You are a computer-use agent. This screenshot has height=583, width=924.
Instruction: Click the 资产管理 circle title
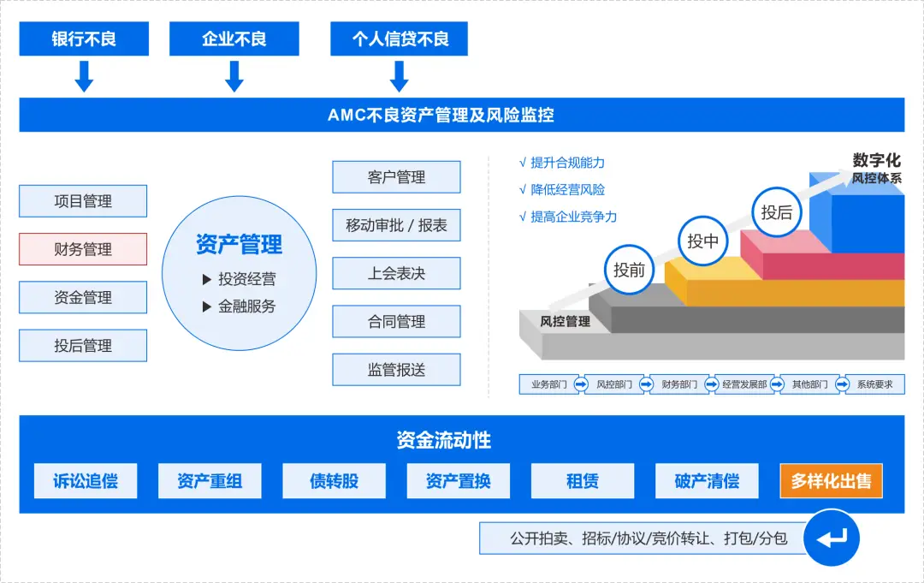pyautogui.click(x=239, y=244)
